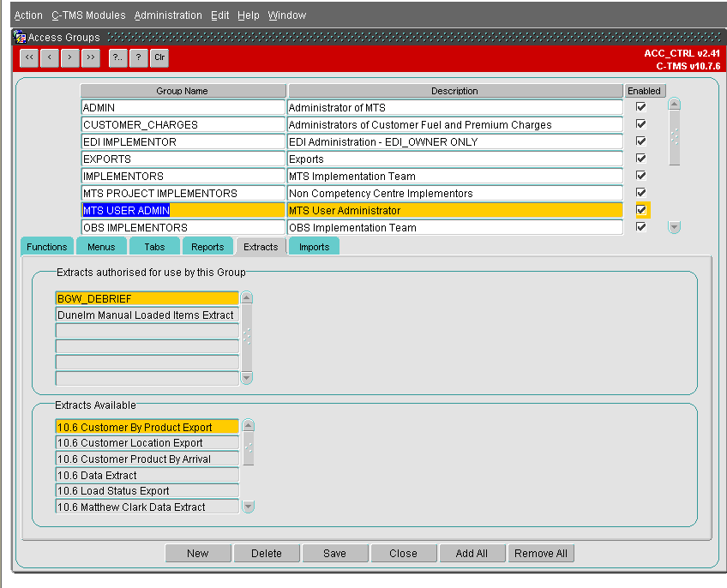This screenshot has width=727, height=588.
Task: Open the C-TMS Modules menu
Action: tap(88, 15)
